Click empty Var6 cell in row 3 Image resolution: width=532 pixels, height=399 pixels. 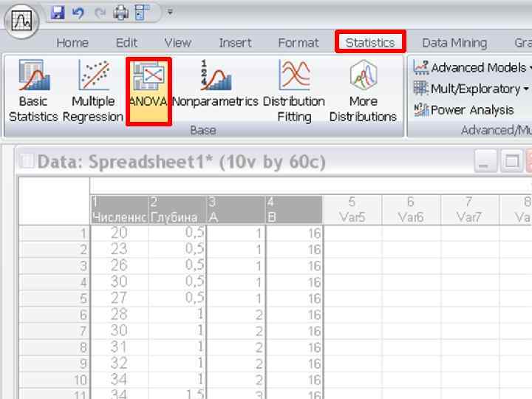point(411,266)
